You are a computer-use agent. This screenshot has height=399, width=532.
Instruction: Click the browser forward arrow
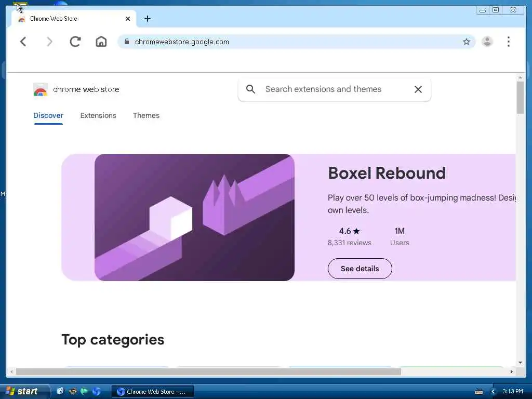click(x=49, y=42)
